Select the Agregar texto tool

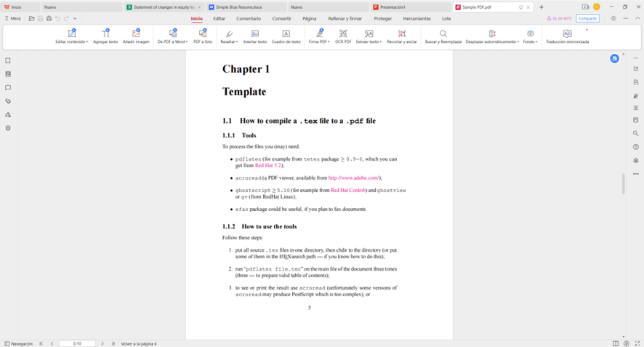105,36
